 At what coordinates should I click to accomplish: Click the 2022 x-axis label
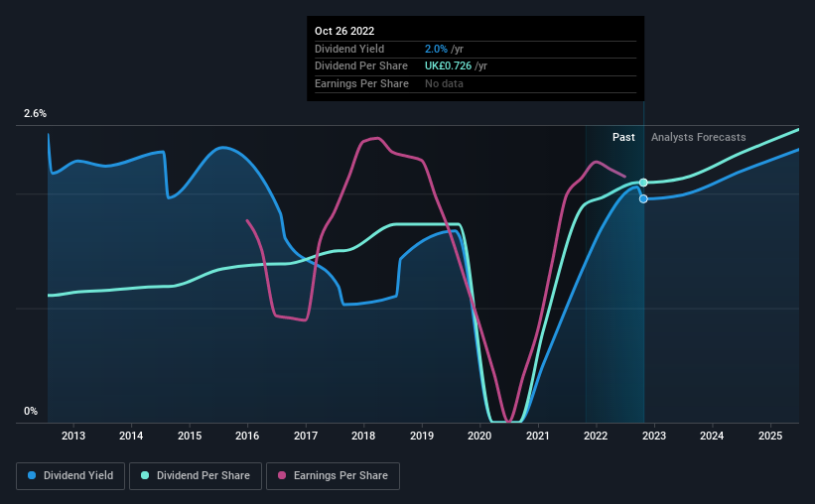596,436
